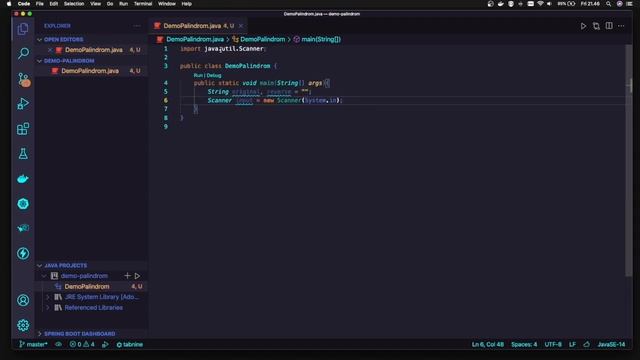
Task: Change encoding via UTF-8 status item
Action: pyautogui.click(x=553, y=344)
